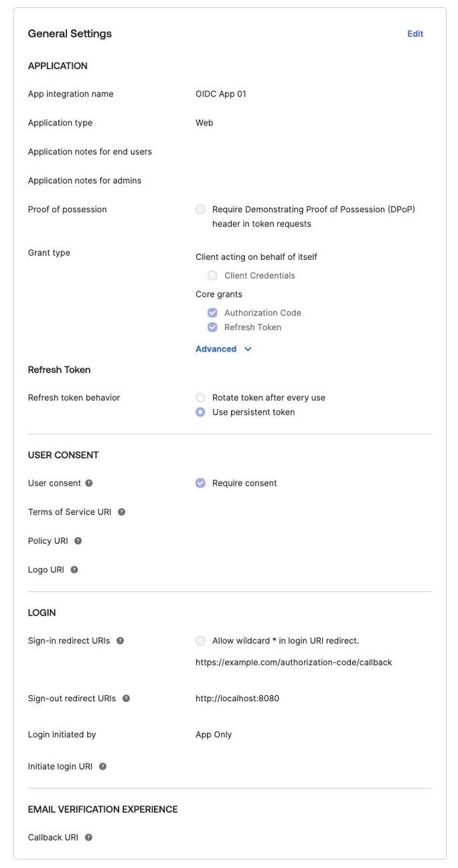This screenshot has width=458, height=868.
Task: Click the Edit link in General Settings
Action: click(415, 33)
